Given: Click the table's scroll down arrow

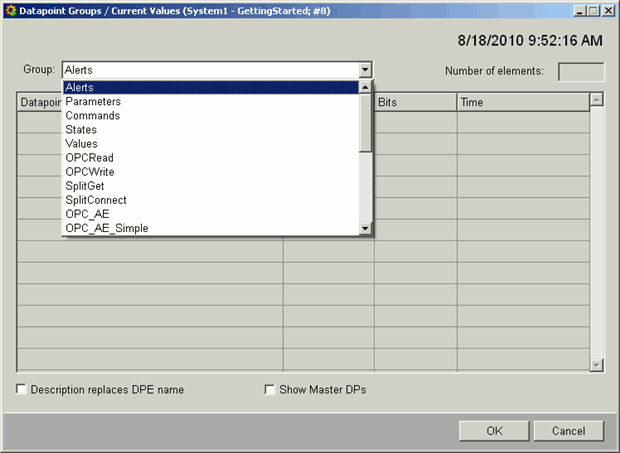Looking at the screenshot, I should click(597, 365).
